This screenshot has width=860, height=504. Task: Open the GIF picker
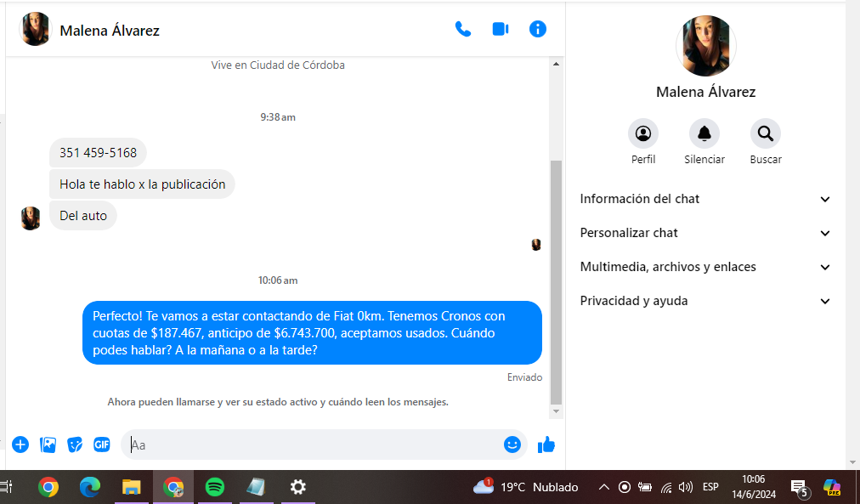[x=102, y=445]
